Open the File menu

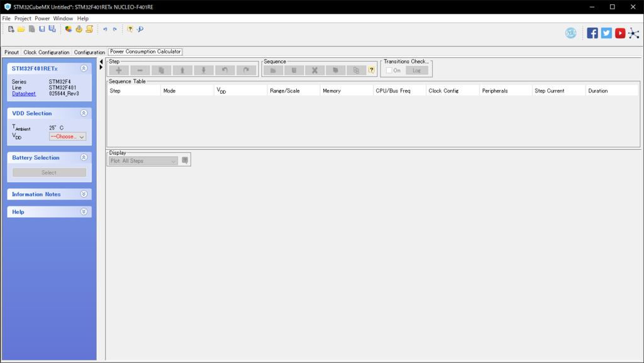(6, 18)
